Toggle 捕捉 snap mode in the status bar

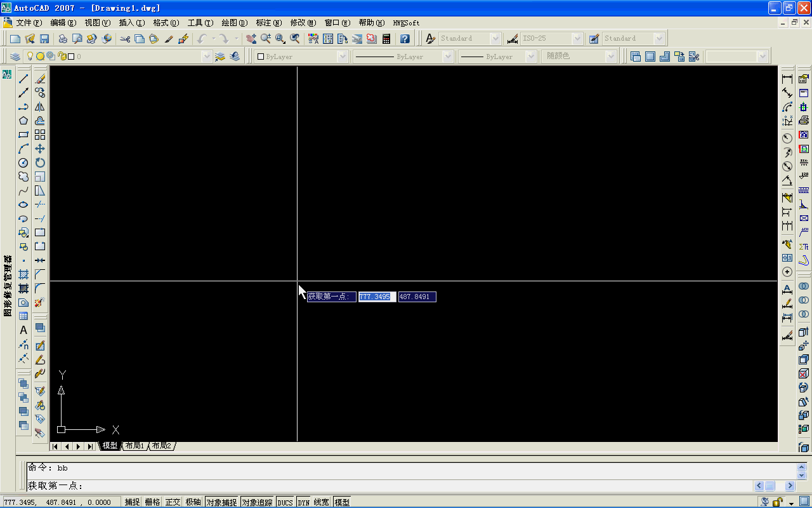pyautogui.click(x=133, y=502)
